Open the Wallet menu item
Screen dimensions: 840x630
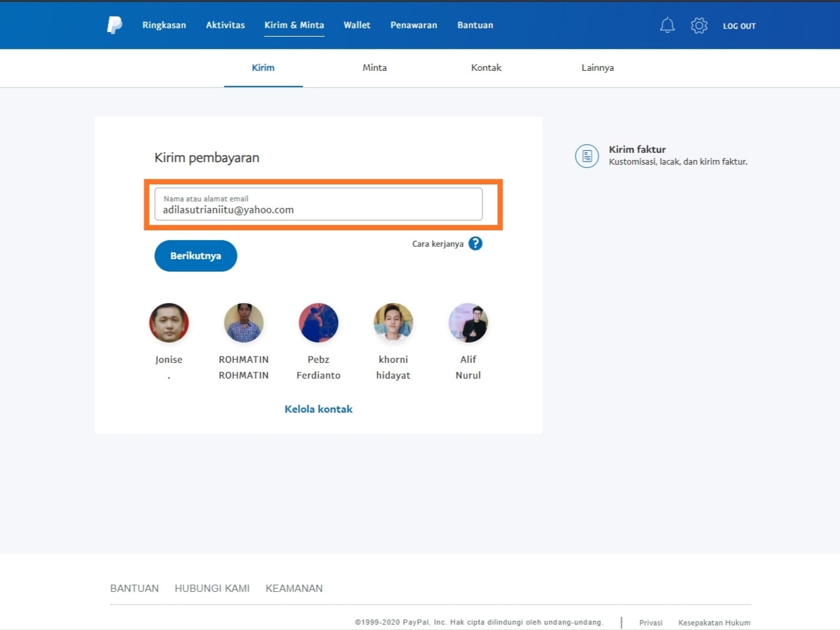point(356,25)
